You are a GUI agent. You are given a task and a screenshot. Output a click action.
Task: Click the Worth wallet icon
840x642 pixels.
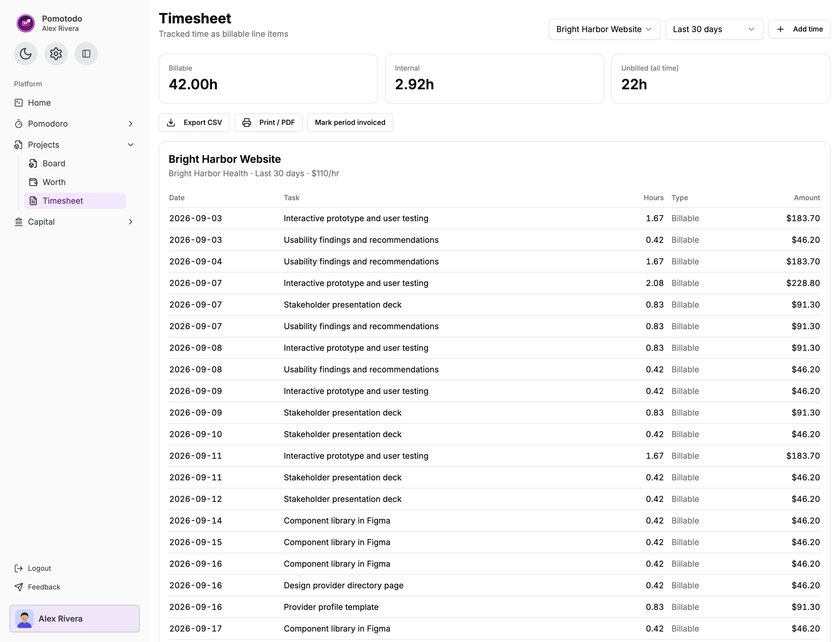(33, 182)
